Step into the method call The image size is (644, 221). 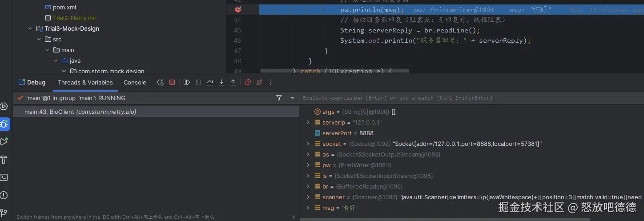click(221, 82)
